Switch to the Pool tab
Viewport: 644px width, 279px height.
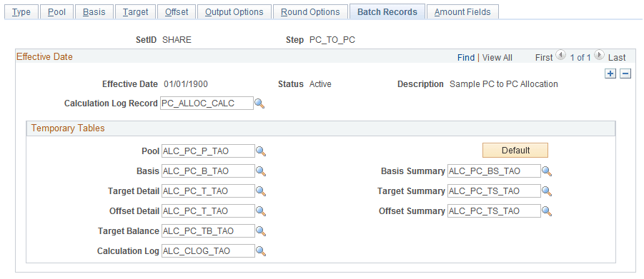click(x=56, y=12)
